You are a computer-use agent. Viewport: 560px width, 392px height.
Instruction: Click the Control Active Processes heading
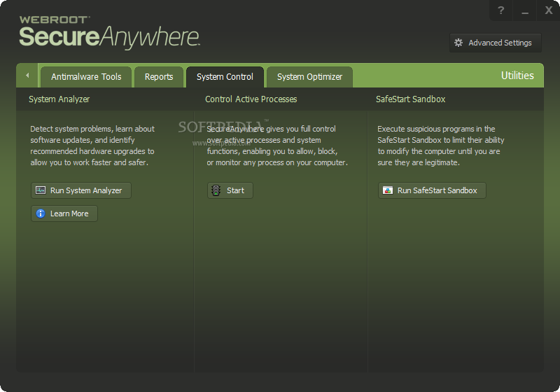pos(251,99)
